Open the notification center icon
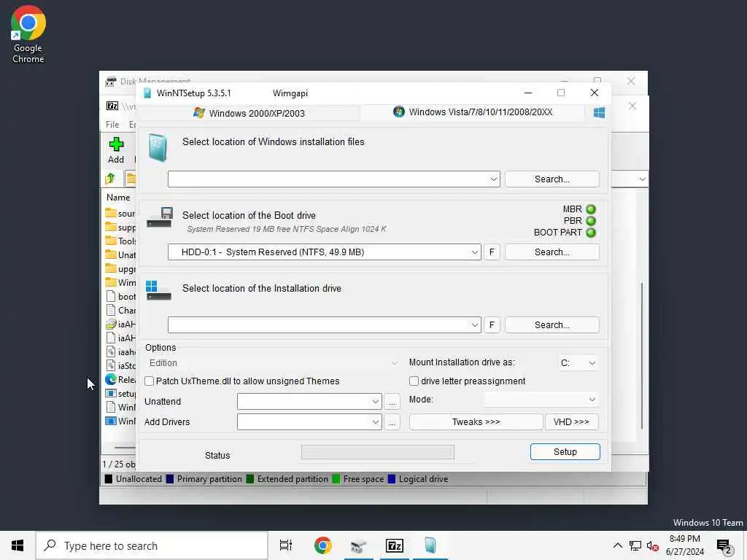 tap(724, 547)
